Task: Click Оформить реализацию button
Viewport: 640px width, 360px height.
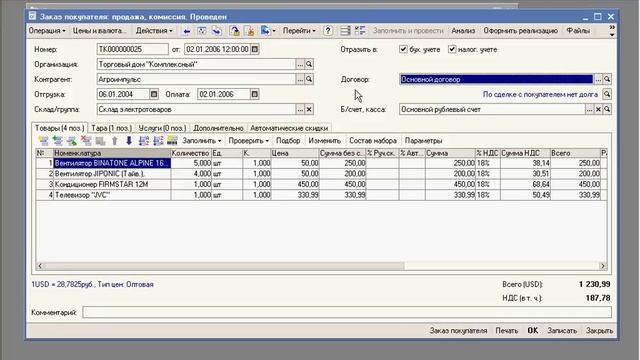Action: click(x=520, y=31)
